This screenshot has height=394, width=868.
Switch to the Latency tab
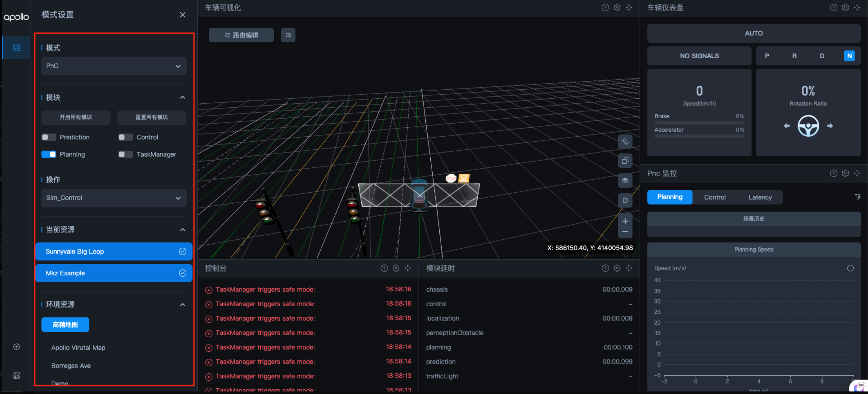pos(760,197)
